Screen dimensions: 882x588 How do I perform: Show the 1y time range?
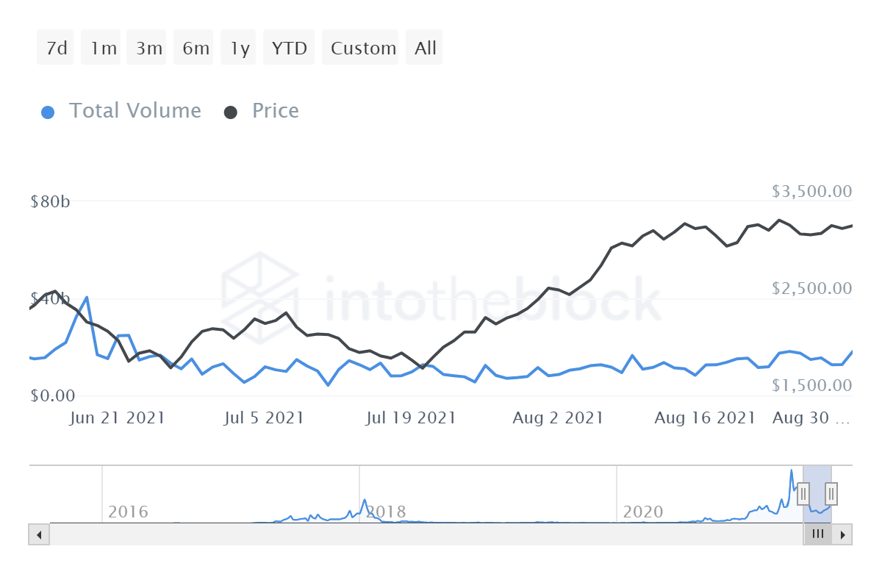(240, 48)
